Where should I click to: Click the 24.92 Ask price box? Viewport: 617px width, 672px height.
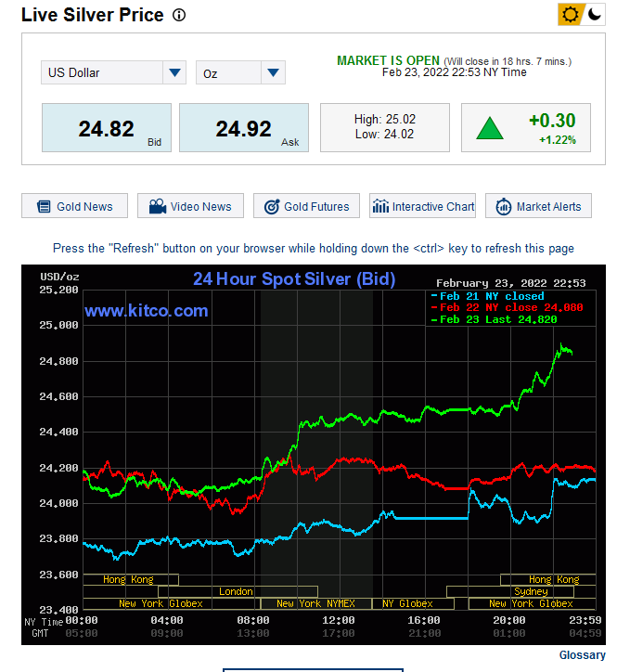244,128
